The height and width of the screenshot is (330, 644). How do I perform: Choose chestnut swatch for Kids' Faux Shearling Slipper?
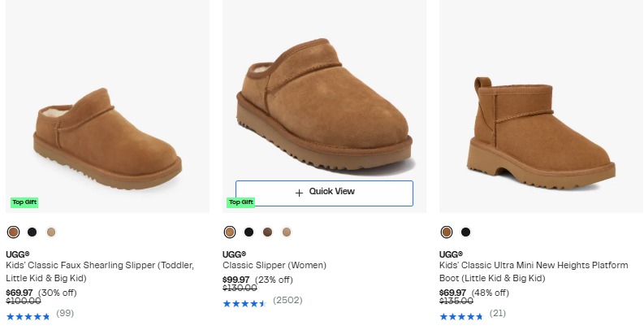(x=13, y=232)
